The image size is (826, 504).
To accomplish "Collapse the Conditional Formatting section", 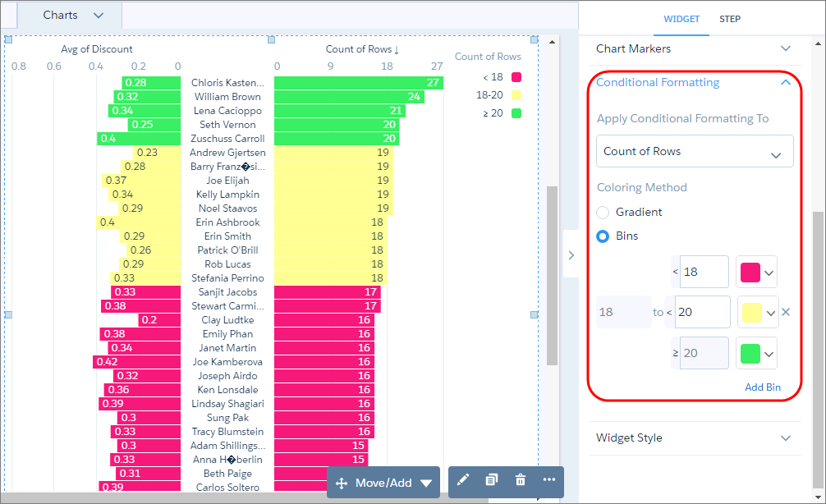I will pos(785,83).
